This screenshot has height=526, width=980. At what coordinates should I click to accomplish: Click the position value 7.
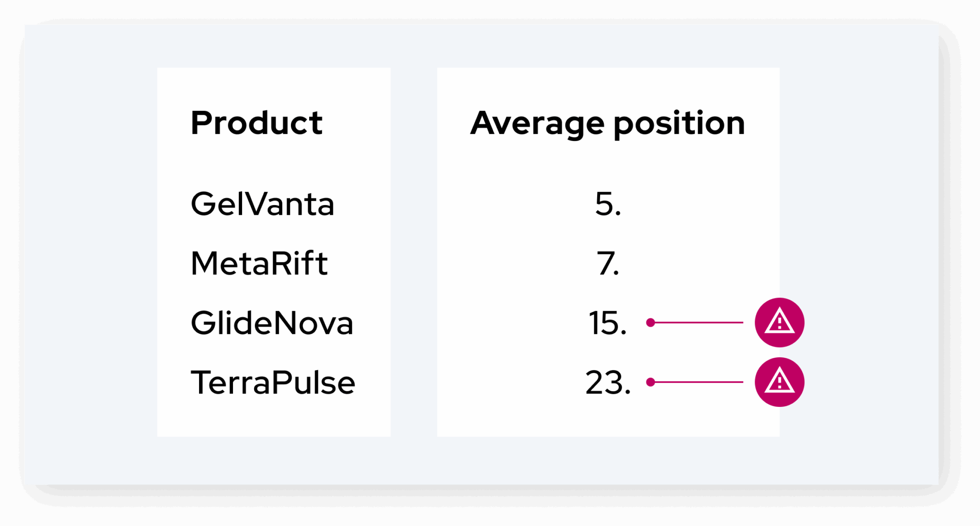[608, 263]
